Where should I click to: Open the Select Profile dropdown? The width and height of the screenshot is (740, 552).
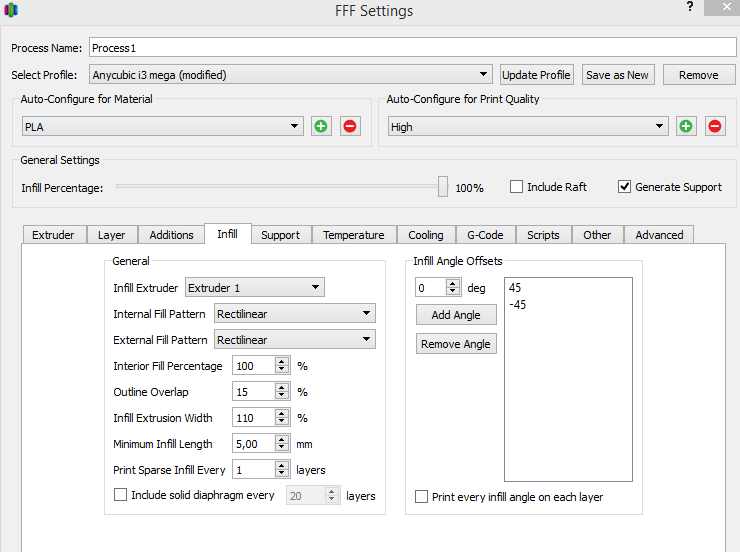(x=484, y=75)
